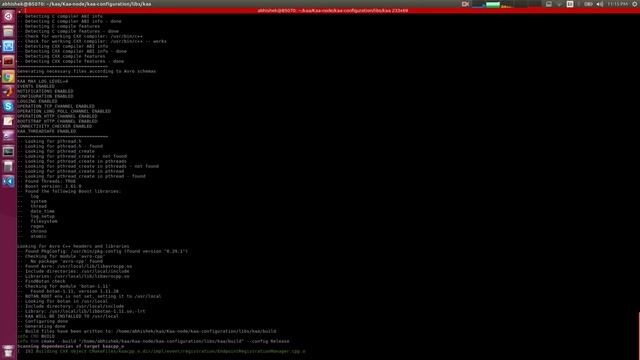
Task: Click 'Scanning dependencies of target kaacpp_o' line
Action: 71,346
